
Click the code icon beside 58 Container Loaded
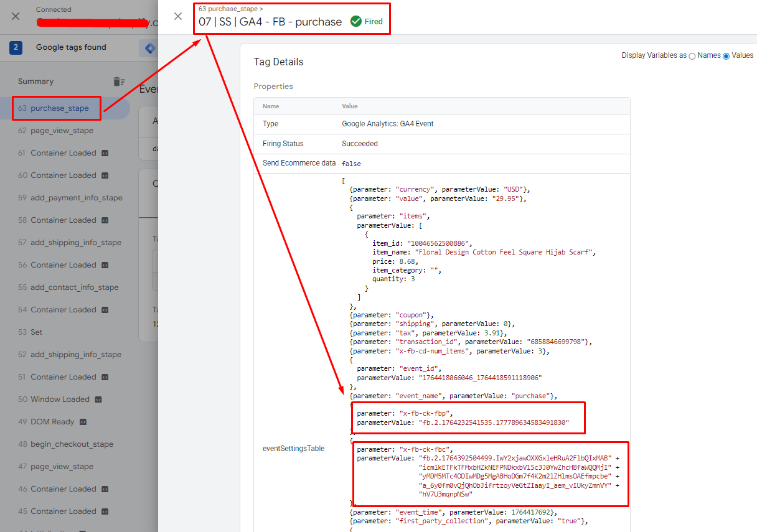tap(105, 220)
